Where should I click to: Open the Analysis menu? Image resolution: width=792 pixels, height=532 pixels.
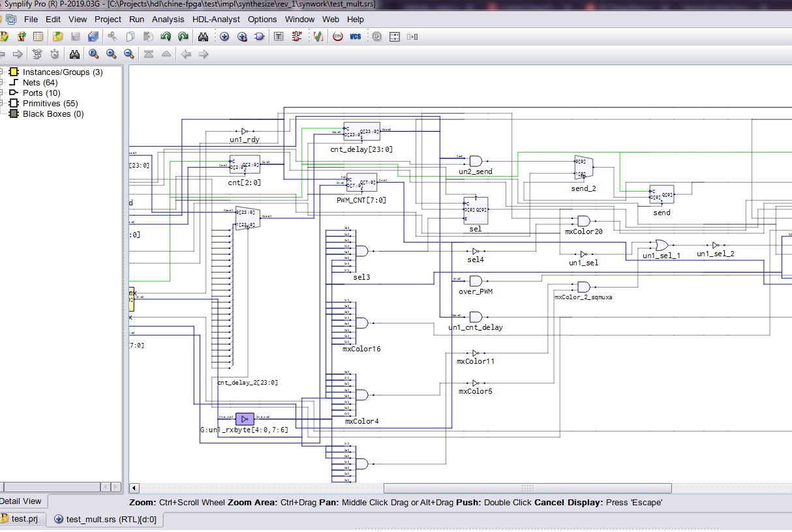(x=168, y=20)
